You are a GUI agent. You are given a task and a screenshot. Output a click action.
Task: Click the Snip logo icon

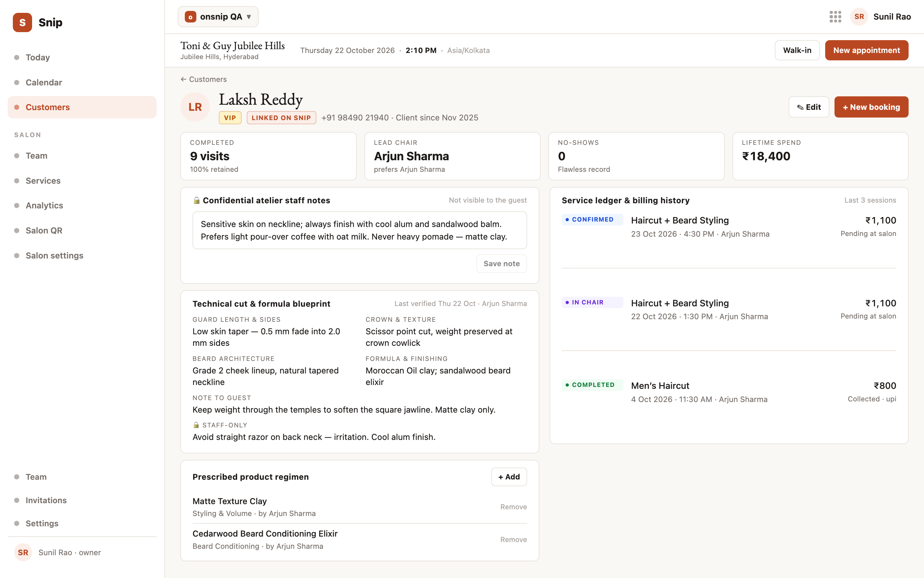22,22
